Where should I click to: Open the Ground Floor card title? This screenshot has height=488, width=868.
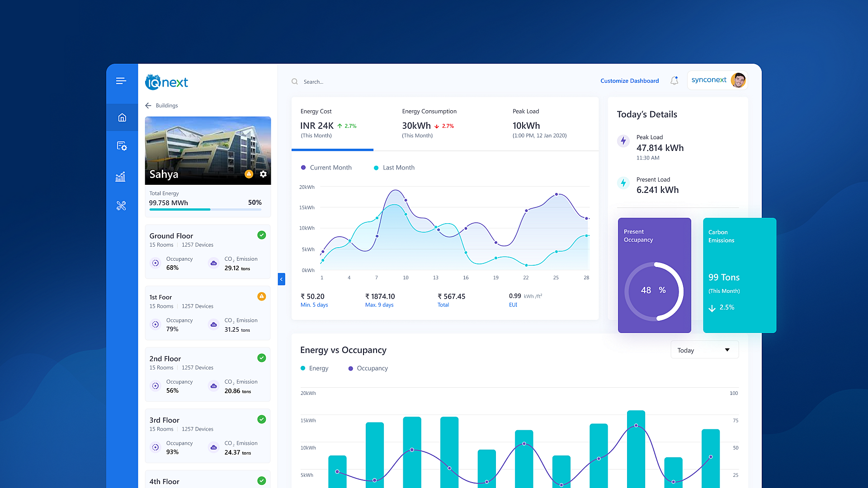171,236
